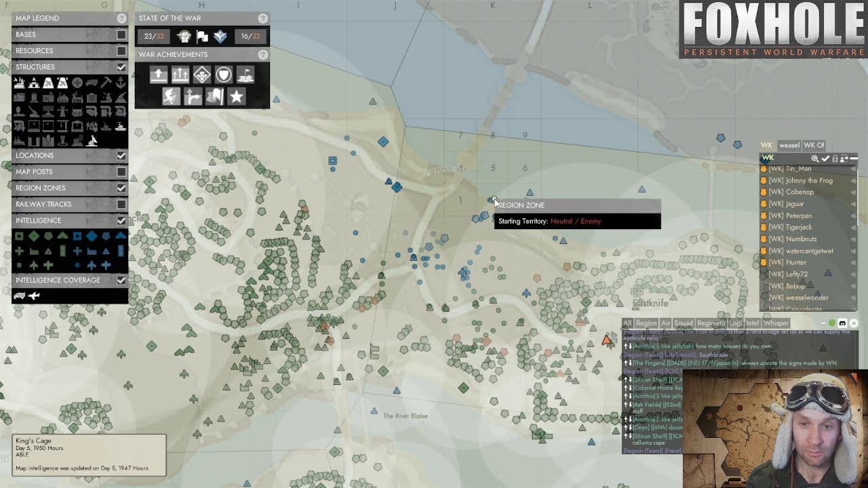
Task: Click Warden faction emblem in State of War
Action: [220, 37]
